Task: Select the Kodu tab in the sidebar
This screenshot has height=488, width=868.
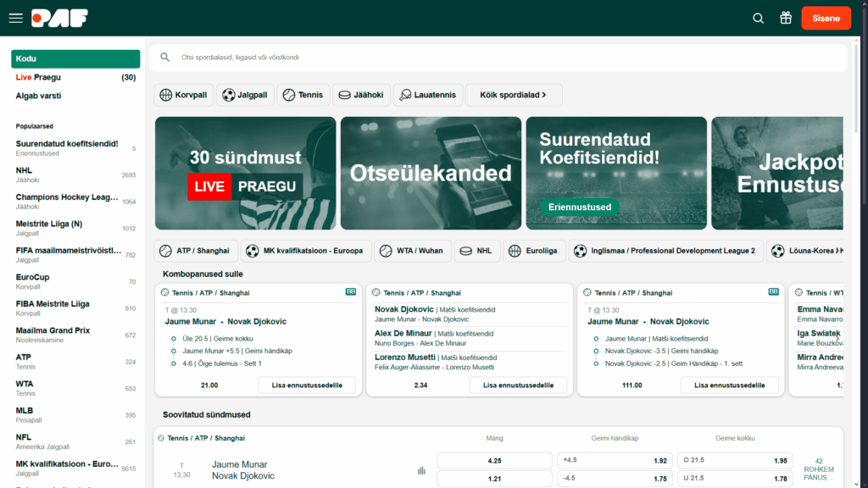Action: coord(75,58)
